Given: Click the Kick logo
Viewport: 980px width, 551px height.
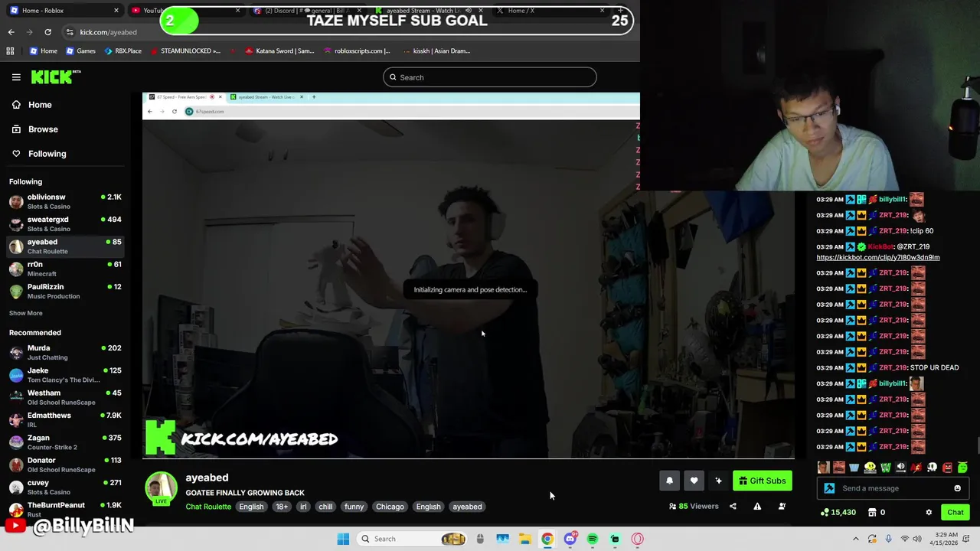Looking at the screenshot, I should click(x=55, y=77).
